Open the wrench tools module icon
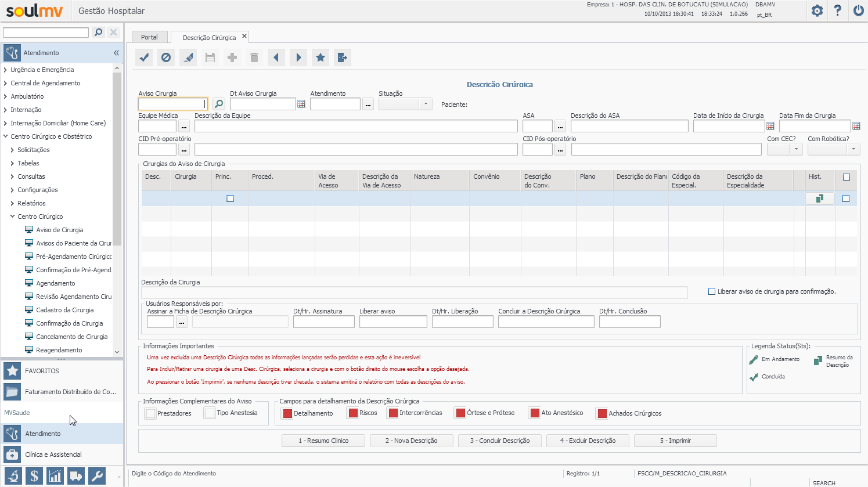868x487 pixels. pyautogui.click(x=97, y=476)
